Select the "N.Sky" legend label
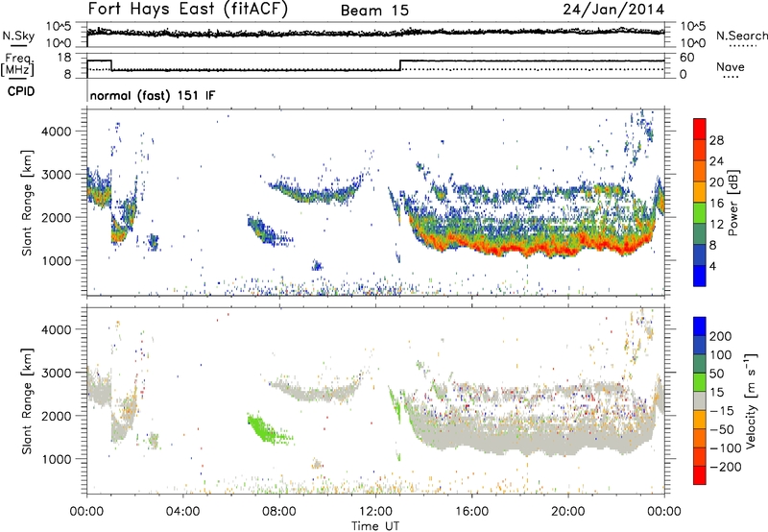768x532 pixels. tap(18, 36)
